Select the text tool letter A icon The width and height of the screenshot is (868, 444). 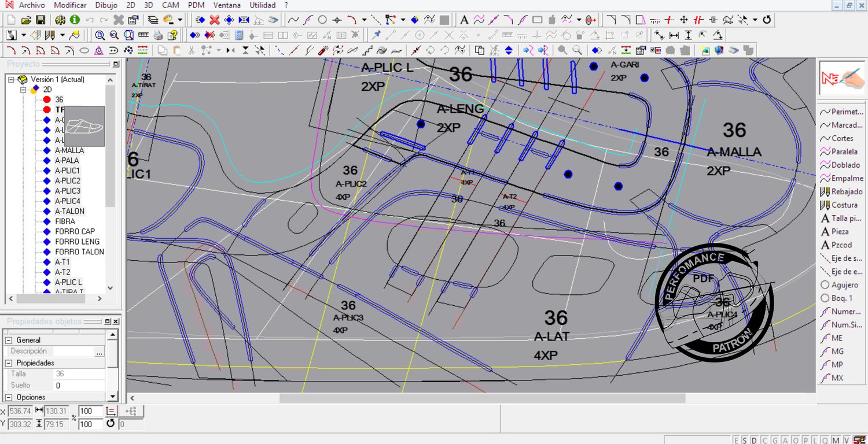click(x=464, y=20)
